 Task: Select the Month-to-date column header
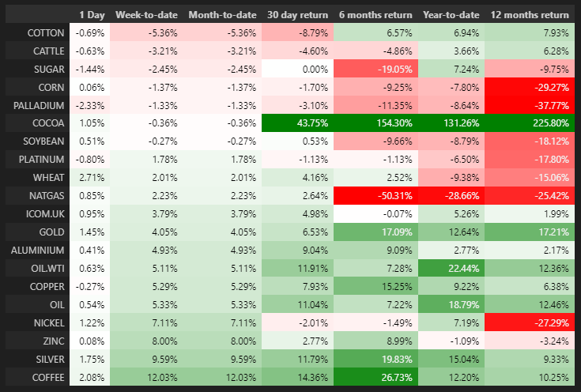point(220,14)
